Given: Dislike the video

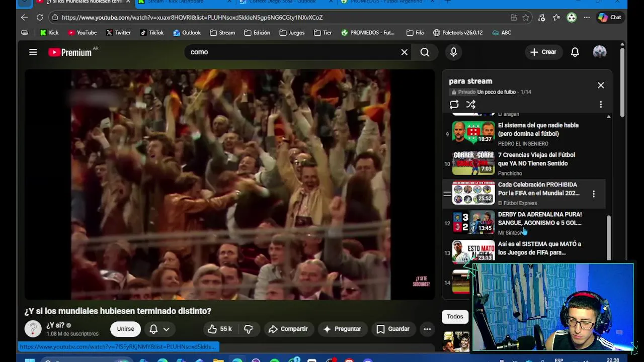Looking at the screenshot, I should [x=249, y=329].
